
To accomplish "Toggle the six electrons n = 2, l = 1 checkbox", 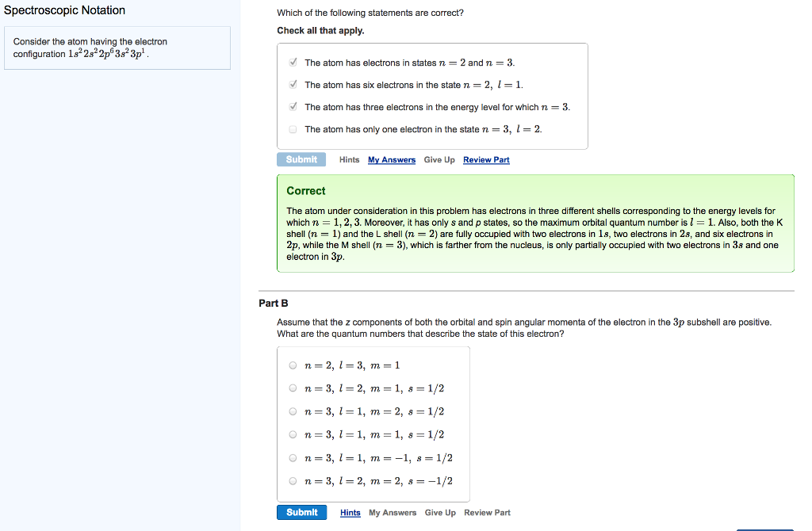I will 293,85.
